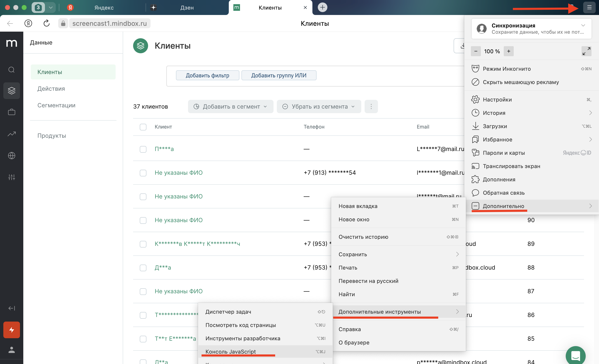
Task: Select Консоль JavaScript
Action: [265, 352]
